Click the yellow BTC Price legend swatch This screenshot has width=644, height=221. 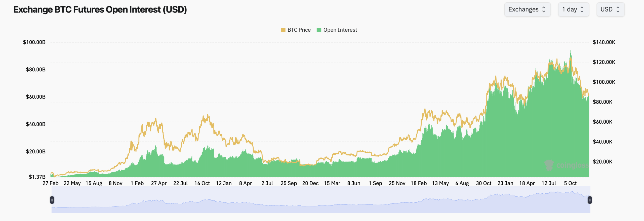pyautogui.click(x=283, y=30)
